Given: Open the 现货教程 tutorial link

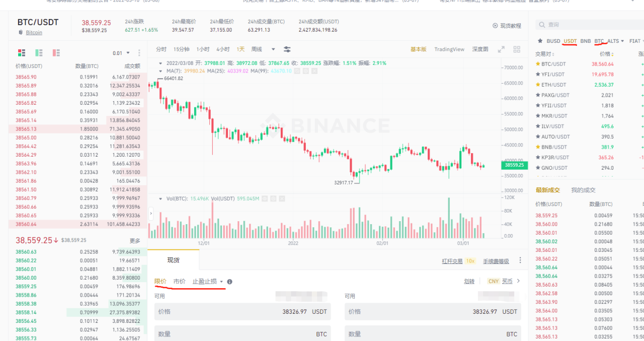Looking at the screenshot, I should [x=507, y=26].
